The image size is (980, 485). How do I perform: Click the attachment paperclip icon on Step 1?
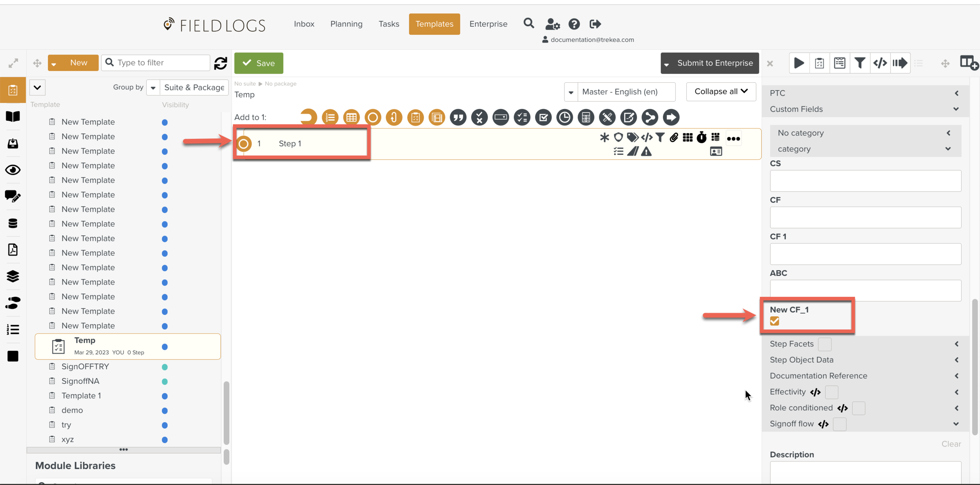pyautogui.click(x=674, y=138)
